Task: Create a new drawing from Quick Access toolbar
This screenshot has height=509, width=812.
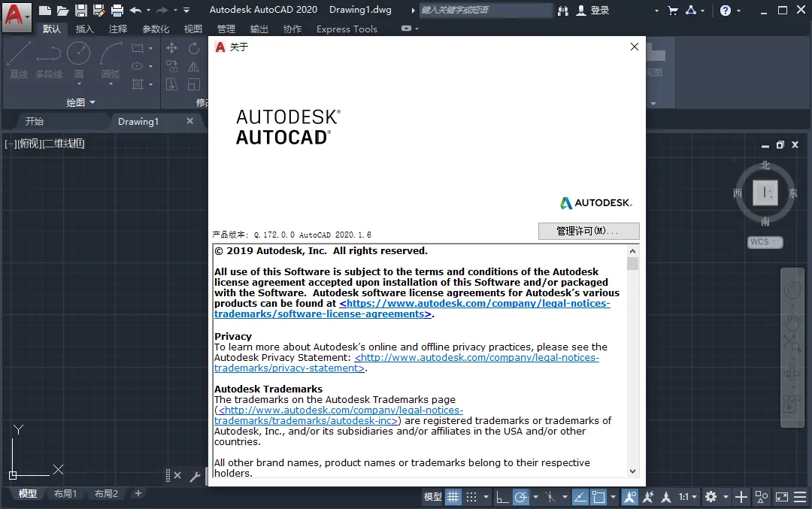Action: click(45, 10)
